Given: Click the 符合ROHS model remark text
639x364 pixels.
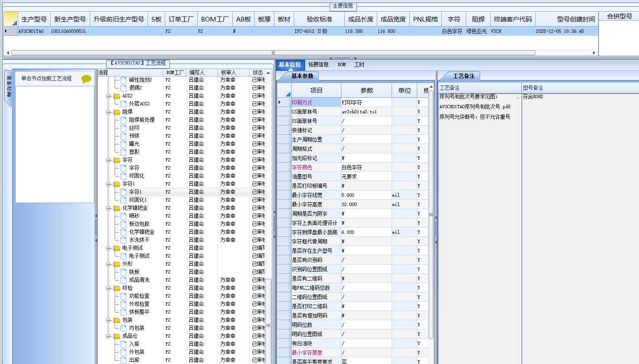Looking at the screenshot, I should (533, 96).
